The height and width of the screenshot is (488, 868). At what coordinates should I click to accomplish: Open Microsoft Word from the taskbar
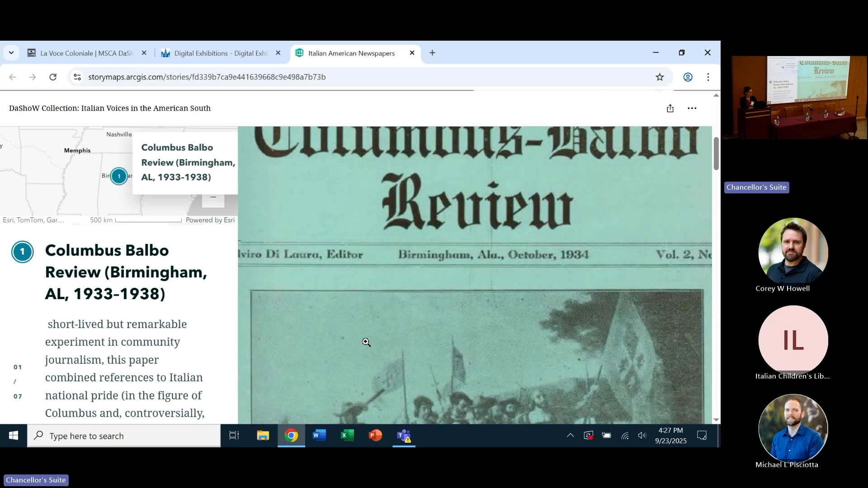point(319,436)
